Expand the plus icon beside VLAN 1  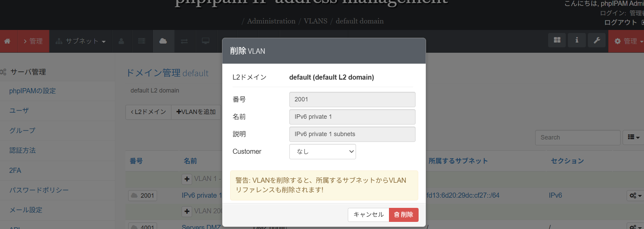[187, 179]
